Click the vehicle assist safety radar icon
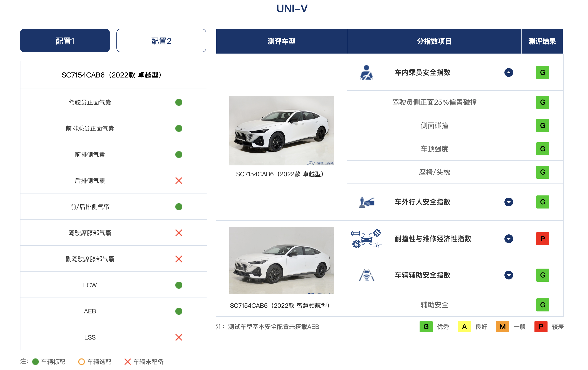 [x=366, y=275]
